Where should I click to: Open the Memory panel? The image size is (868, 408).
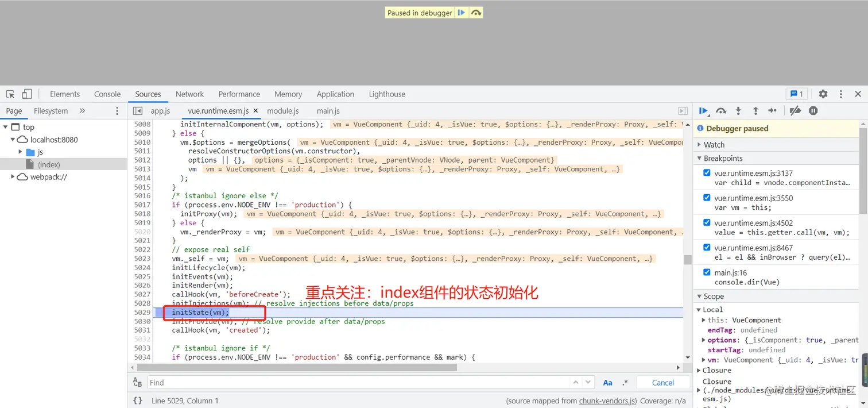coord(288,94)
